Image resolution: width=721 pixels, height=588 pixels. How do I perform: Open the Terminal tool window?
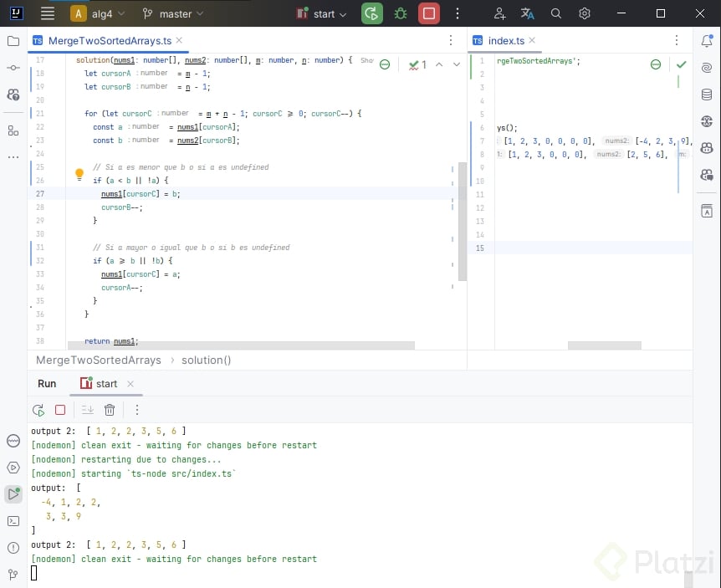click(13, 521)
